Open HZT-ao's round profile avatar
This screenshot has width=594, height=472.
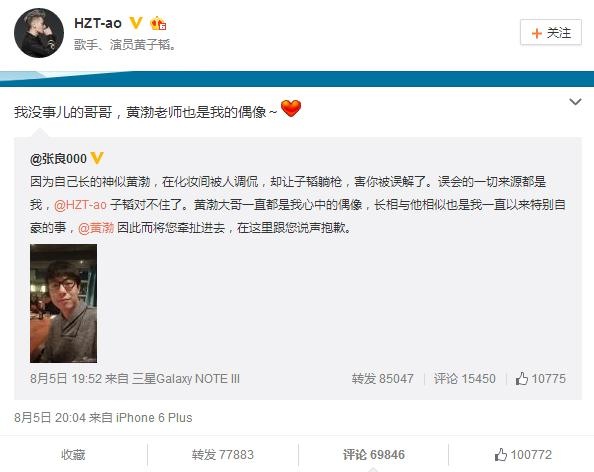point(39,33)
